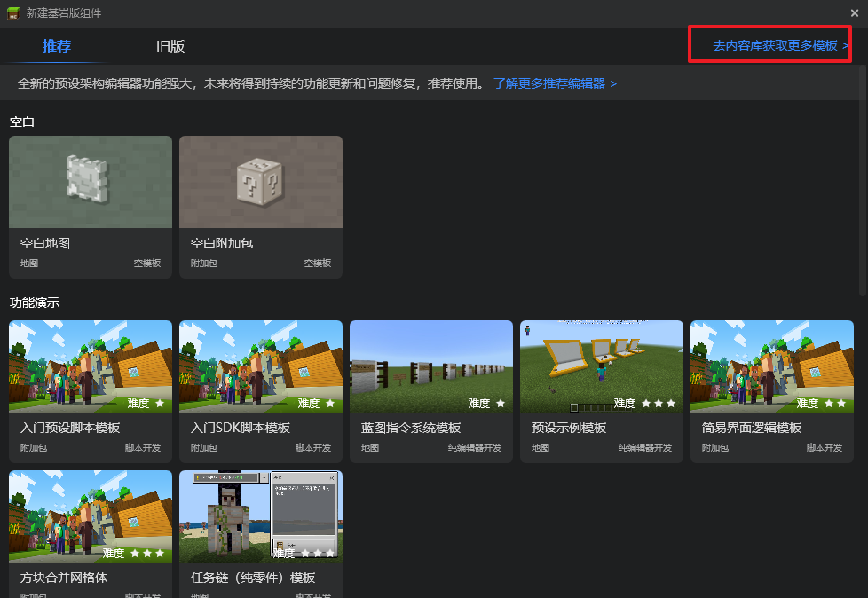
Task: Pick the 预设示例模板 thumbnail
Action: point(602,366)
